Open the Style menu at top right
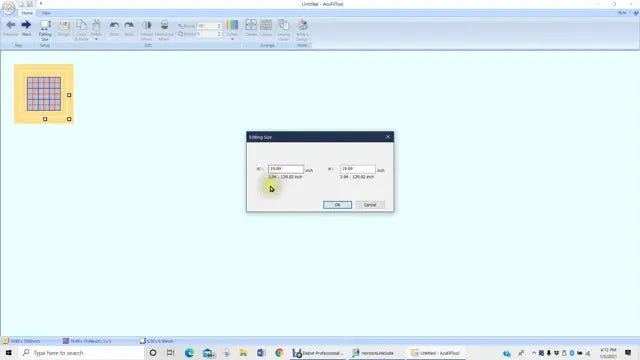This screenshot has height=360, width=640. 622,13
